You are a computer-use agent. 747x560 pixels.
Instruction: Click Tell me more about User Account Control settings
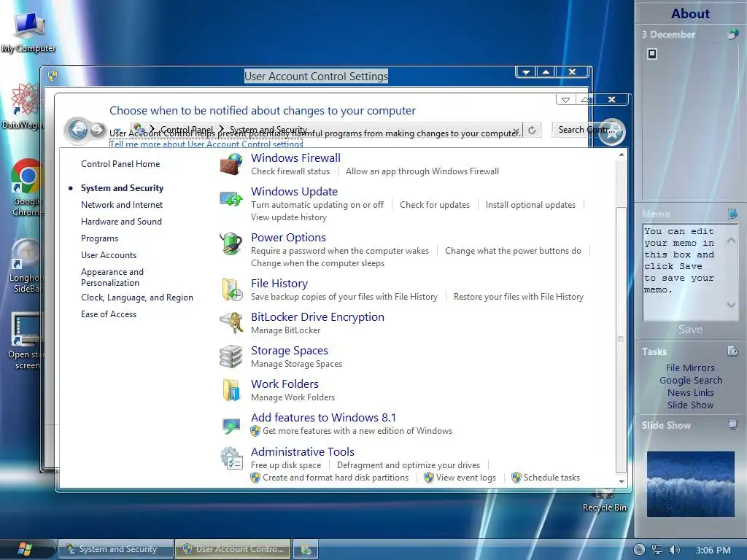[x=206, y=144]
